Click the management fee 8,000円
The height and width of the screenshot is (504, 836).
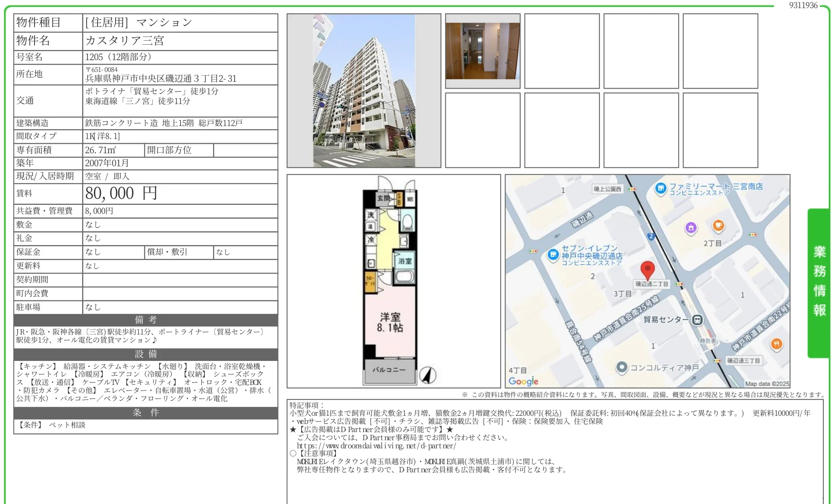[99, 211]
